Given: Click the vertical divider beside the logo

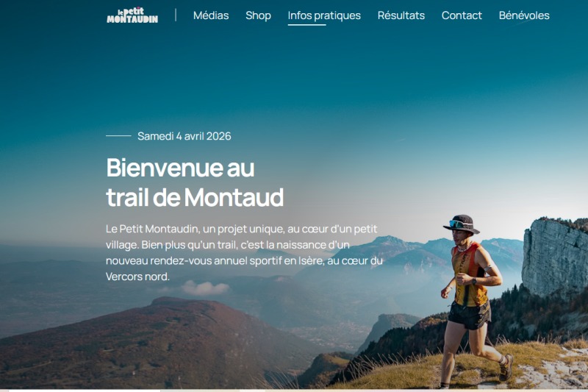Looking at the screenshot, I should point(176,15).
